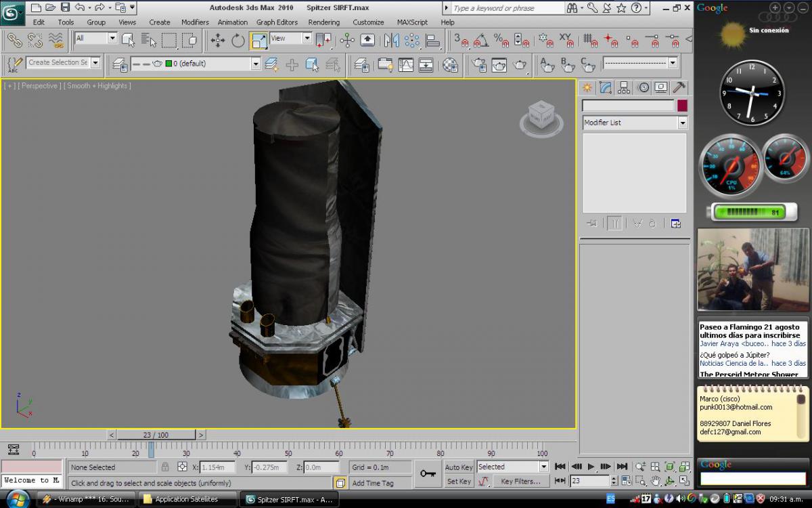Screen dimensions: 812x508
Task: Open the Modifiers menu
Action: [x=195, y=22]
